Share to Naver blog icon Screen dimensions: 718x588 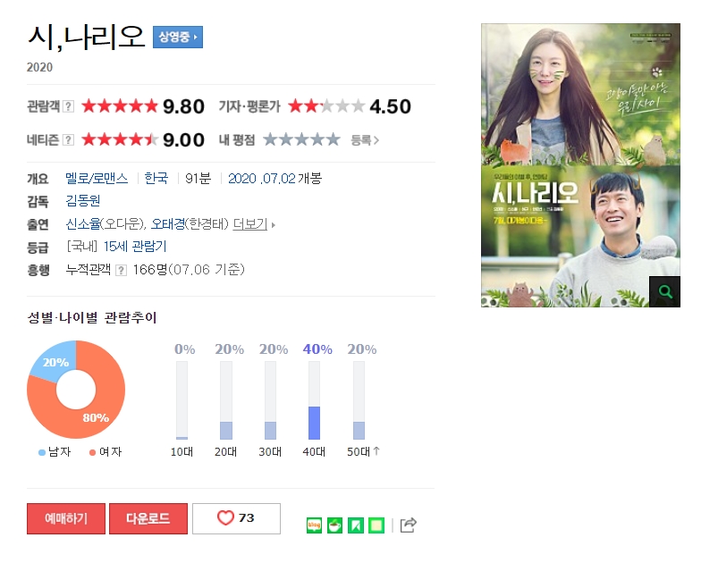[x=314, y=525]
